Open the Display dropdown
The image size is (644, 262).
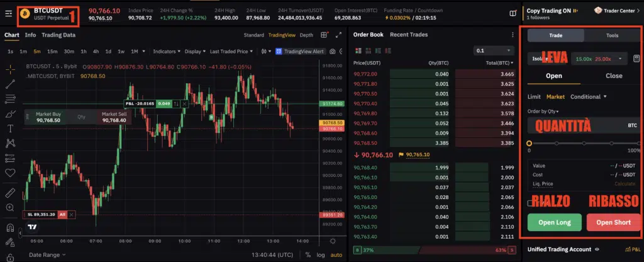click(195, 52)
